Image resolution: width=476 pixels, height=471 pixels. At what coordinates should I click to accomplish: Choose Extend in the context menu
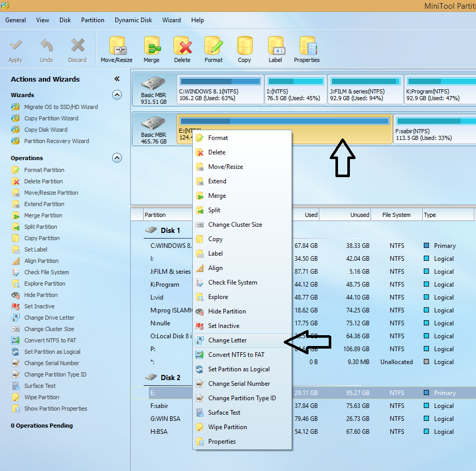[x=242, y=181]
